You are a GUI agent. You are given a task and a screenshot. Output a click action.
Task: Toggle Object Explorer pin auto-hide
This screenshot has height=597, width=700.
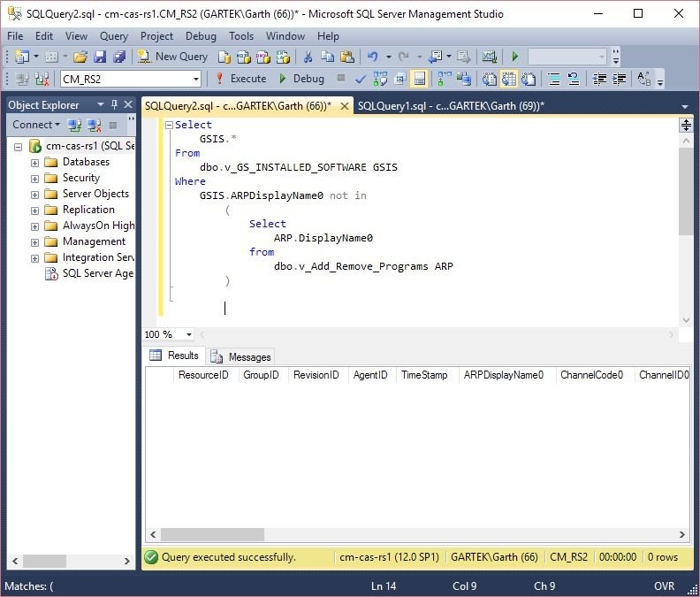coord(114,104)
